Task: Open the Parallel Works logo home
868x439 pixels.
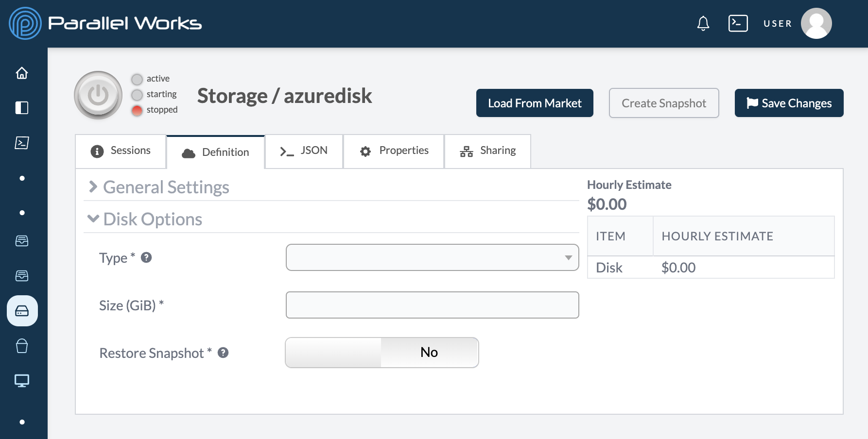Action: (105, 23)
